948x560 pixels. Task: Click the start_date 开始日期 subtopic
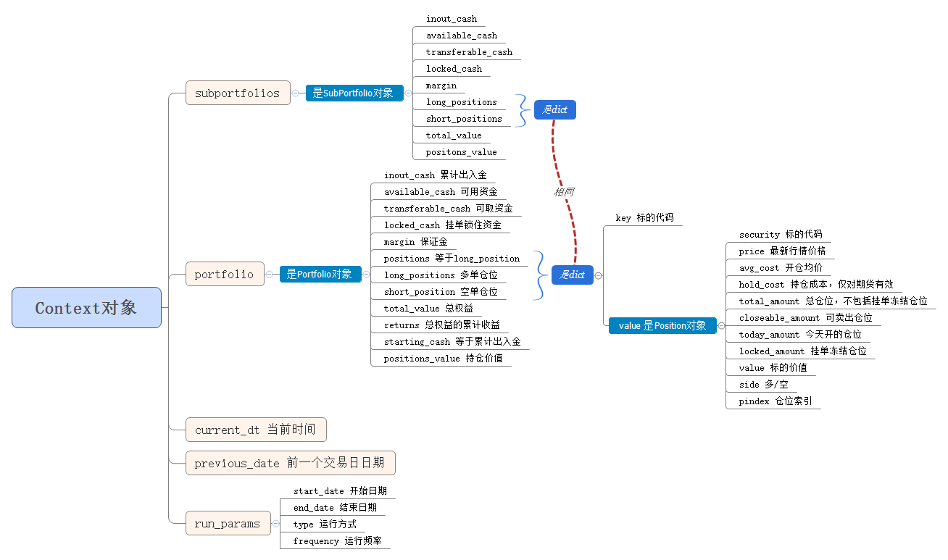point(339,490)
